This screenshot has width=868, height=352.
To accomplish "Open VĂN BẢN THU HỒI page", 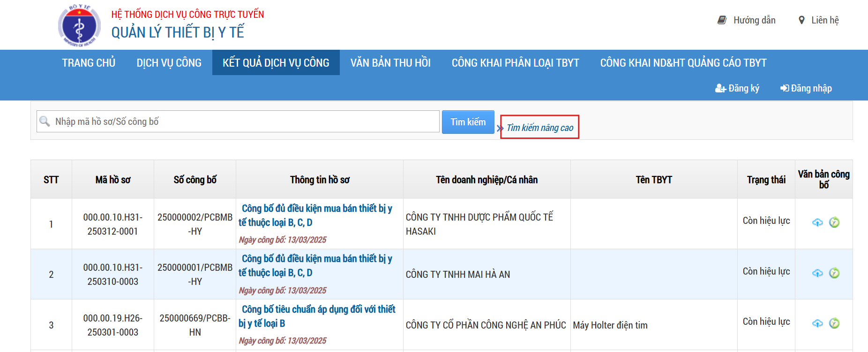I will pyautogui.click(x=390, y=63).
